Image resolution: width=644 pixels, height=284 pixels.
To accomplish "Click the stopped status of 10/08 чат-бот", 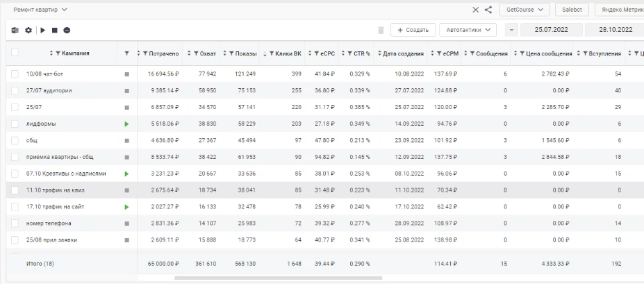I will pos(126,74).
